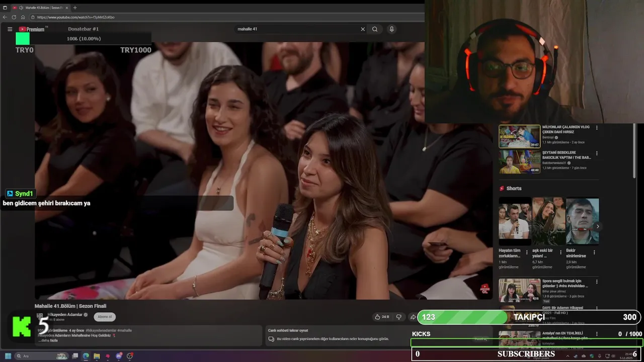Open the tab actions menu icon
Screen dimensions: 644x362
(5, 8)
